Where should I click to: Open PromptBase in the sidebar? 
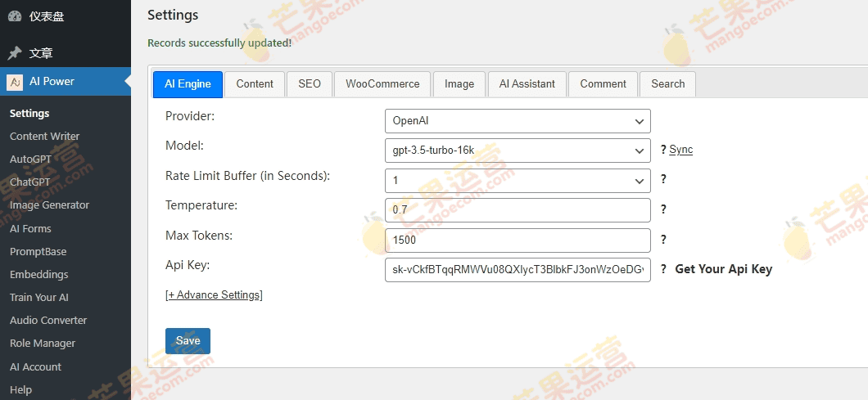[38, 252]
